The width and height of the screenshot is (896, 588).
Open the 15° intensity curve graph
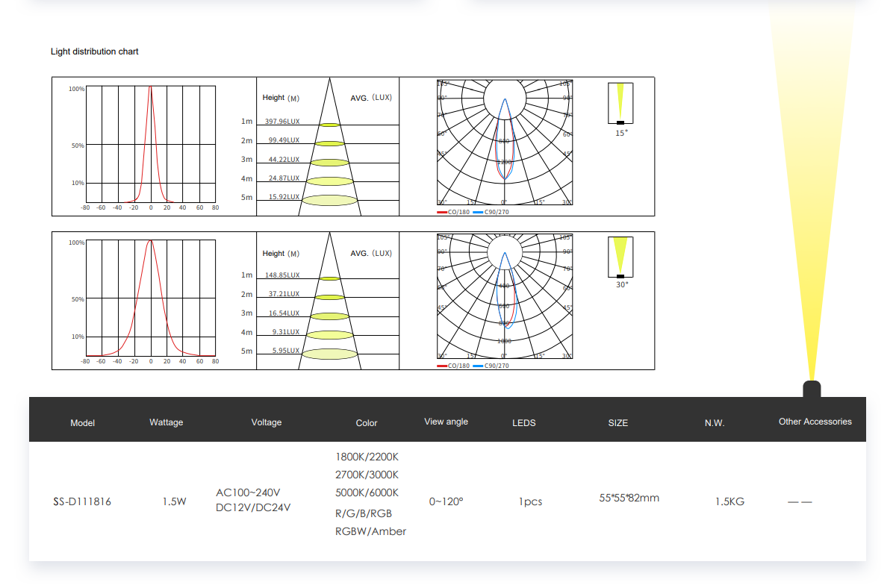(150, 145)
